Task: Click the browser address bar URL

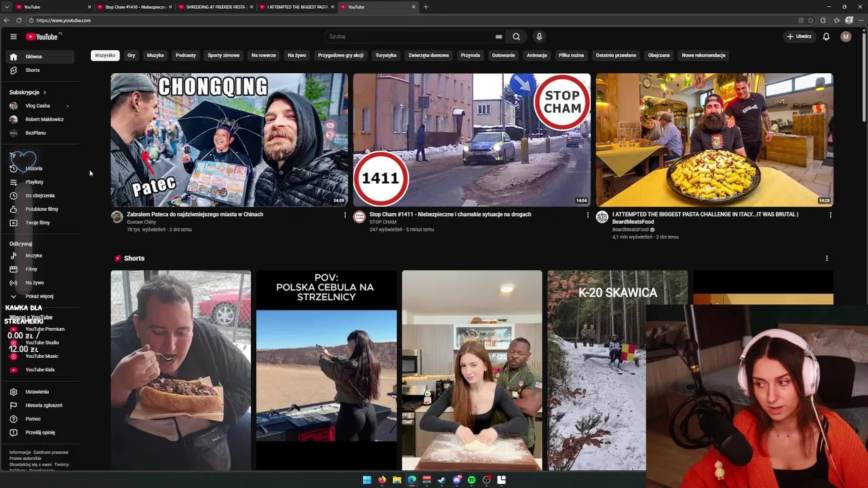Action: click(64, 20)
